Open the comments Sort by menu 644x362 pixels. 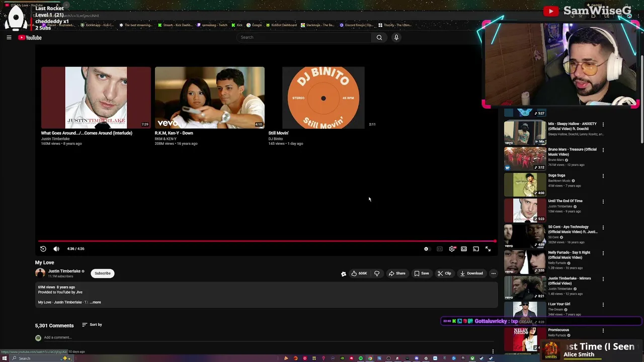pyautogui.click(x=92, y=325)
